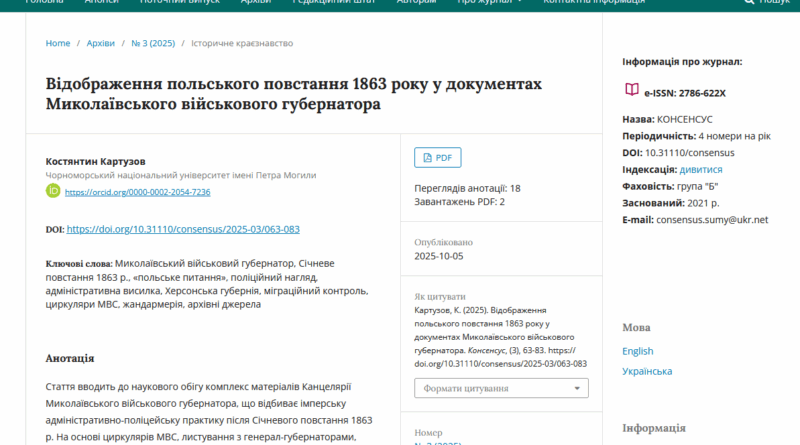Click the green ORCID iD icon

pyautogui.click(x=53, y=190)
